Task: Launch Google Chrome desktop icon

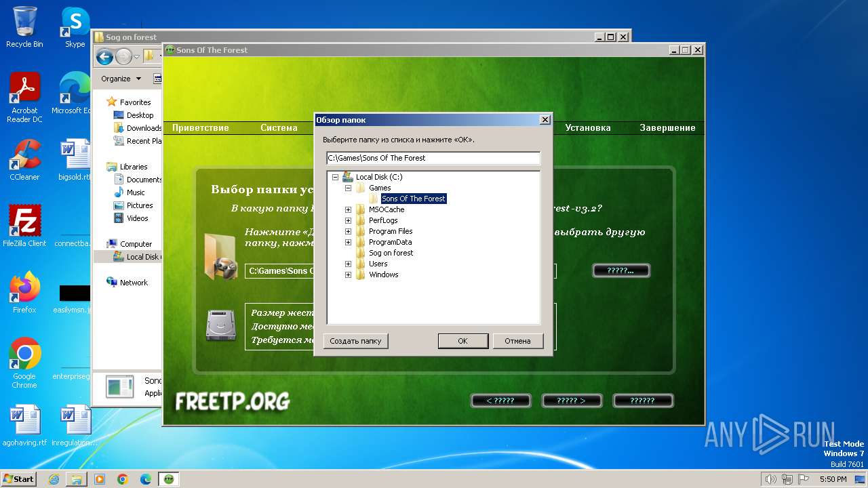Action: point(24,363)
